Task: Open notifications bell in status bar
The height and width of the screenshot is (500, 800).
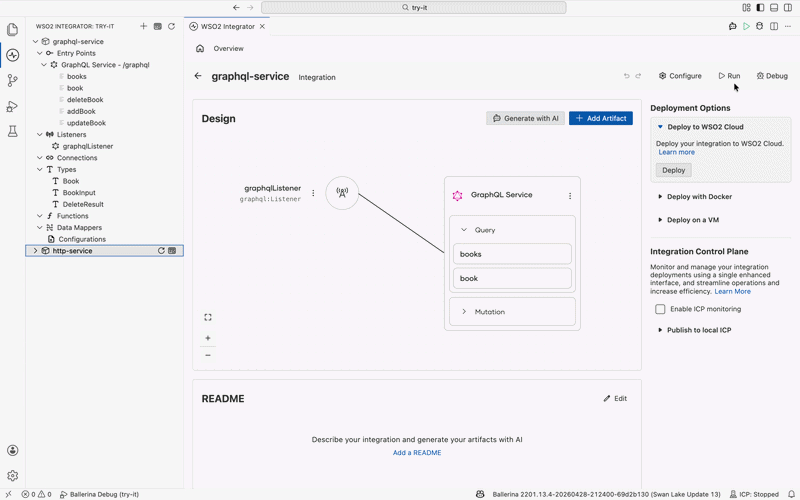Action: point(791,494)
